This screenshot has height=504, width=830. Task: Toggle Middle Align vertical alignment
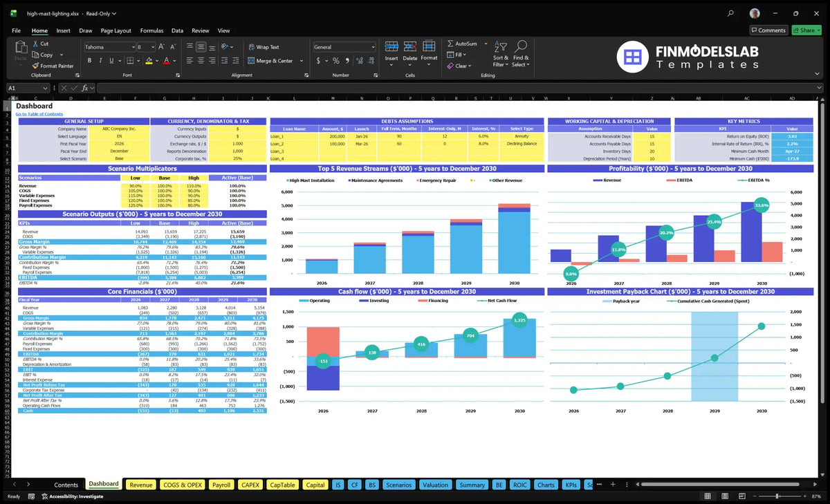point(201,47)
